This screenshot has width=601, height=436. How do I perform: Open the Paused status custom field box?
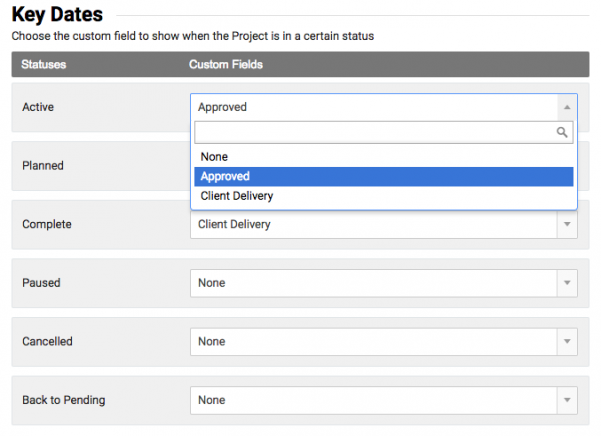372,283
